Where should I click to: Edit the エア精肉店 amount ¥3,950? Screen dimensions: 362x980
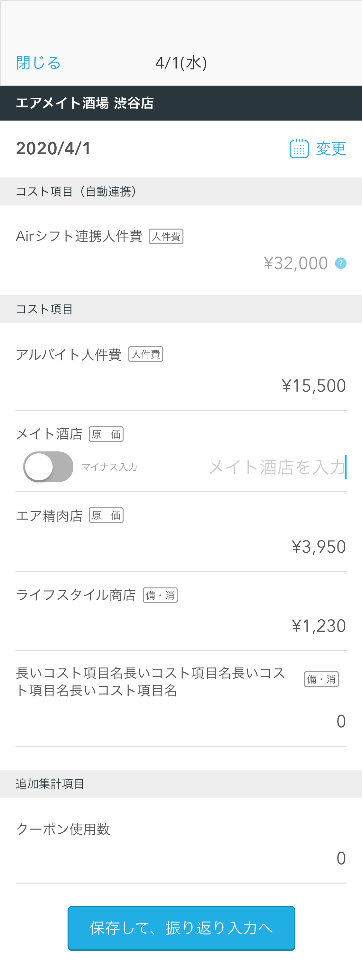coord(319,547)
